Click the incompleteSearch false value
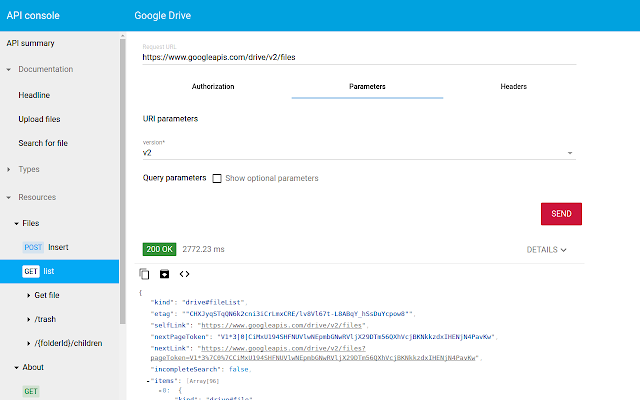640x400 pixels. [239, 369]
